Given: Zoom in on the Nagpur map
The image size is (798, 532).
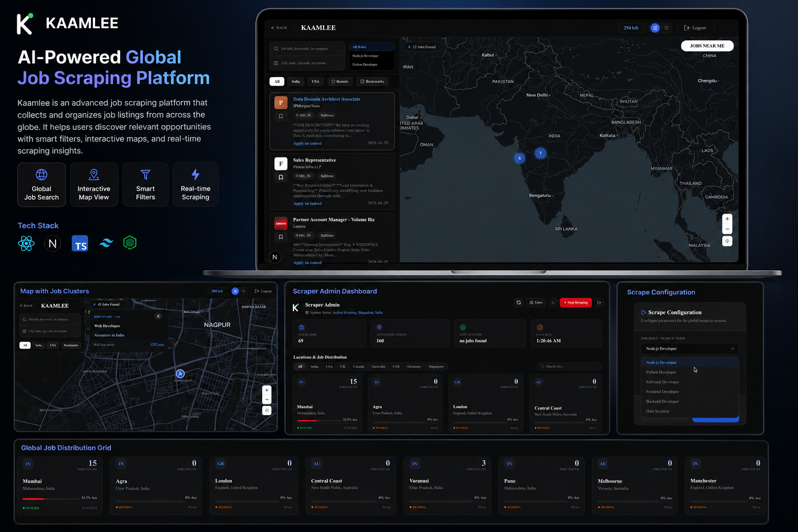Looking at the screenshot, I should (x=267, y=390).
